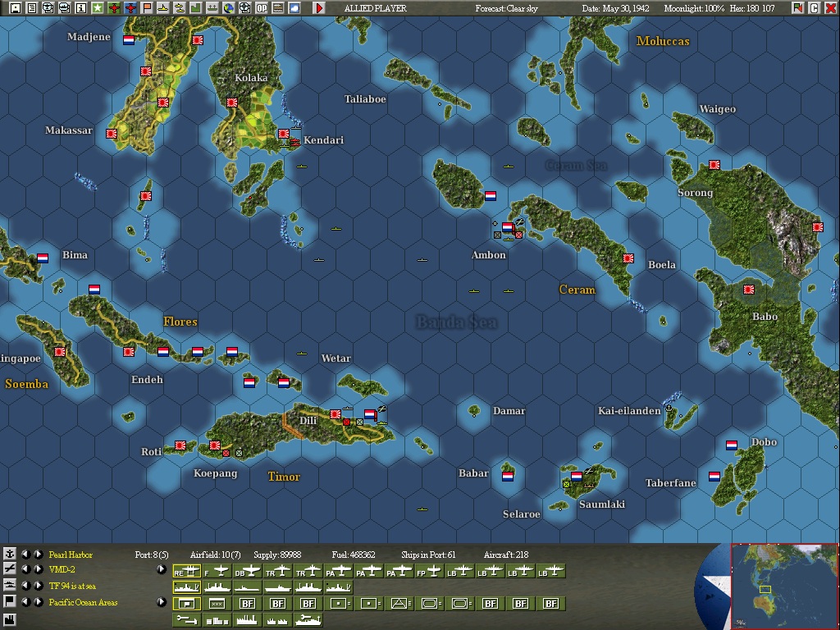Click the Dutch flag at Ambon

point(507,227)
